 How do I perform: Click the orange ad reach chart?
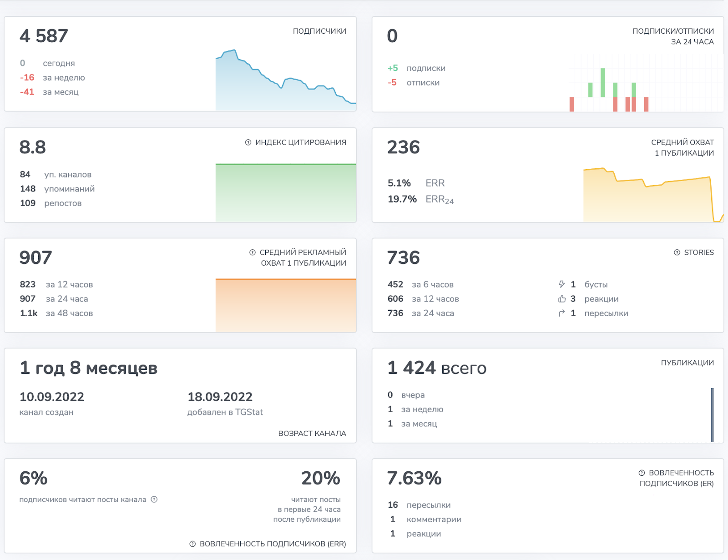pos(286,305)
